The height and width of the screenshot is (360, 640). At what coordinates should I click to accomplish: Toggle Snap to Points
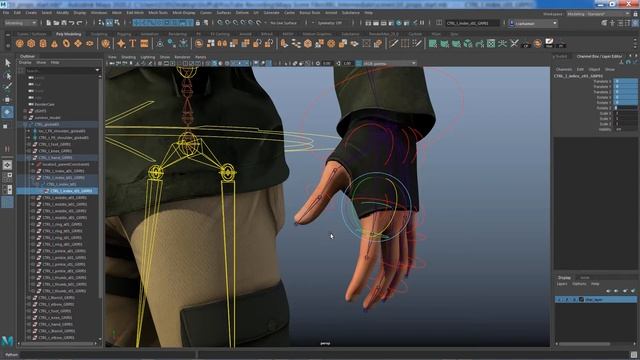236,23
